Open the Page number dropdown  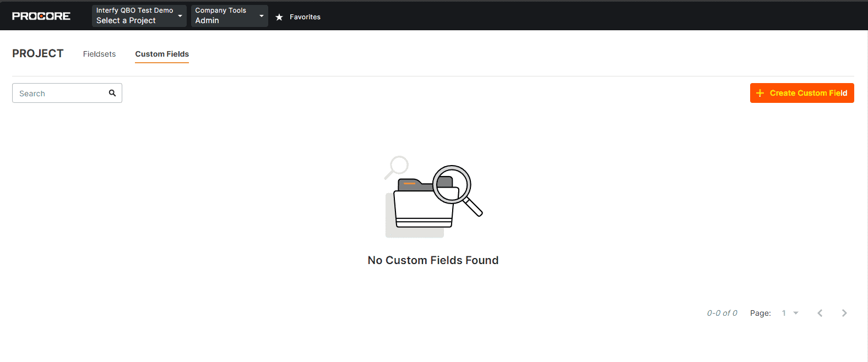(x=790, y=313)
